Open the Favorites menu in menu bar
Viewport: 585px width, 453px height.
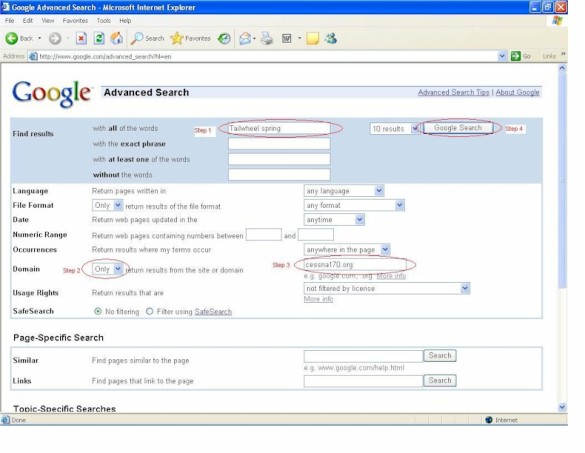coord(75,21)
